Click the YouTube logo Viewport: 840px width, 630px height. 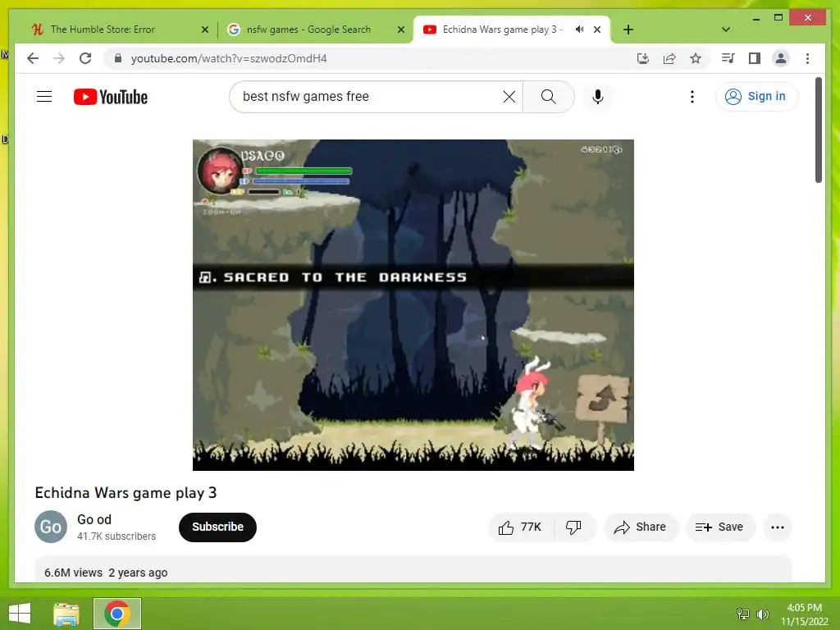111,97
